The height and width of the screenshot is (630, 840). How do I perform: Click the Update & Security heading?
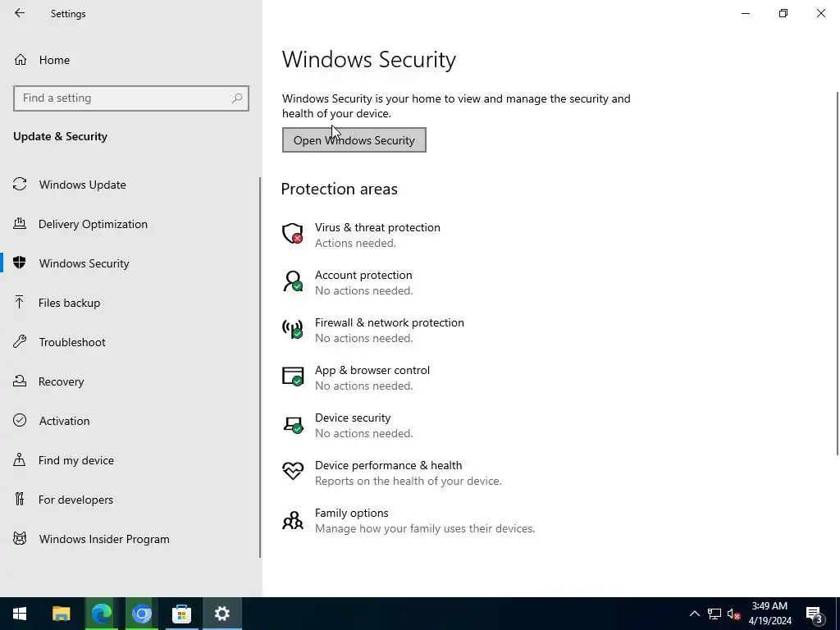pos(60,137)
